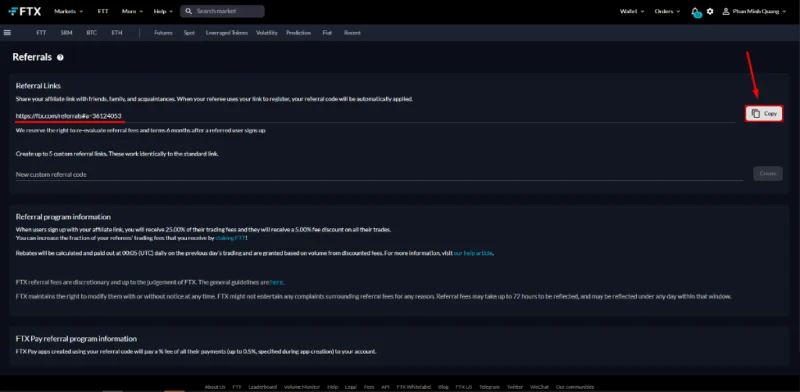Open the Leveraged Tokens tab
Viewport: 800px width, 392px height.
point(227,33)
